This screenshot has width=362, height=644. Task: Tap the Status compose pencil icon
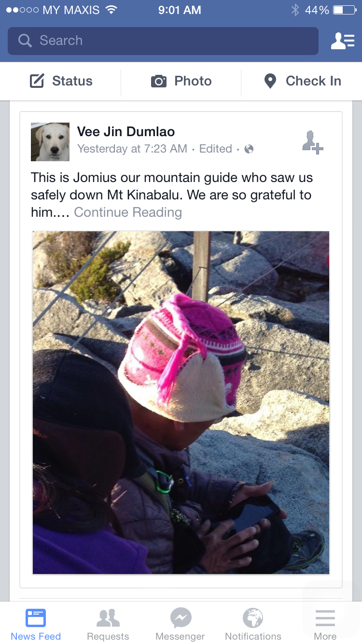coord(37,81)
